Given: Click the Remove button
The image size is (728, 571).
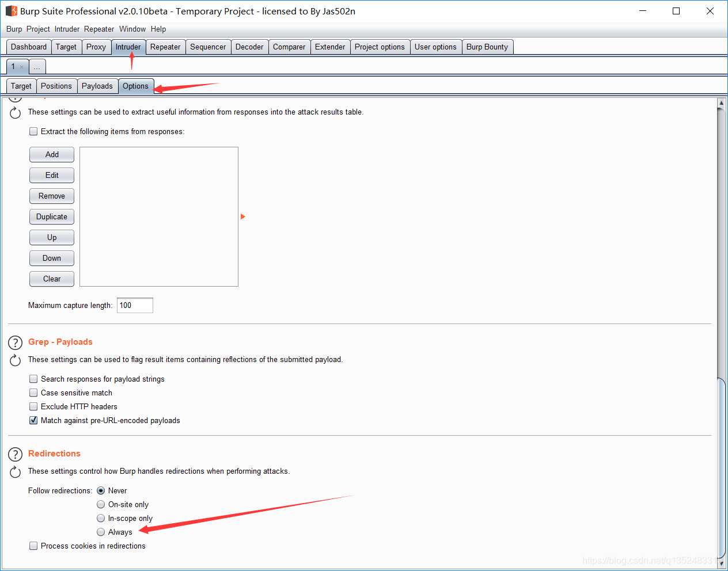Looking at the screenshot, I should (x=52, y=196).
